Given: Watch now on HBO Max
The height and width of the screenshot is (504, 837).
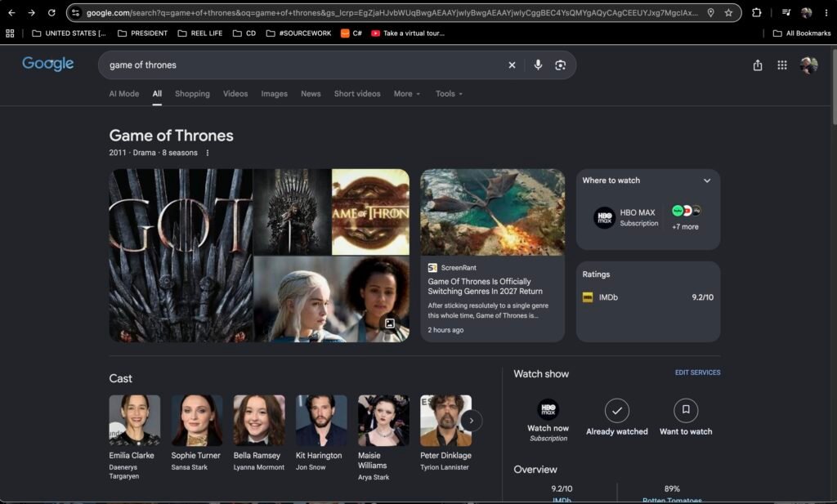Looking at the screenshot, I should click(548, 420).
